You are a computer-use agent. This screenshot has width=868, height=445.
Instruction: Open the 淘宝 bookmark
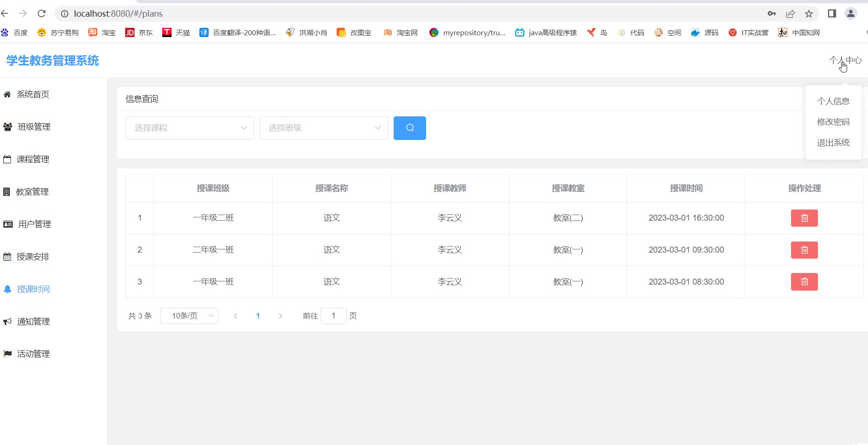click(102, 32)
